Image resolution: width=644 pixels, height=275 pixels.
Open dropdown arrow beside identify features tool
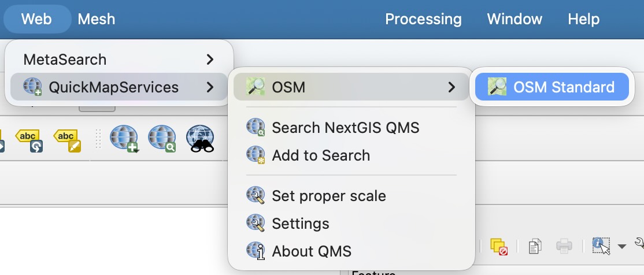[x=621, y=247]
